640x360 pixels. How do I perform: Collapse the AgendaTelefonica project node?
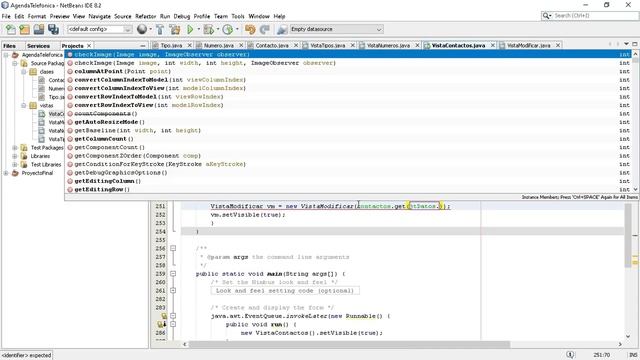pos(6,55)
